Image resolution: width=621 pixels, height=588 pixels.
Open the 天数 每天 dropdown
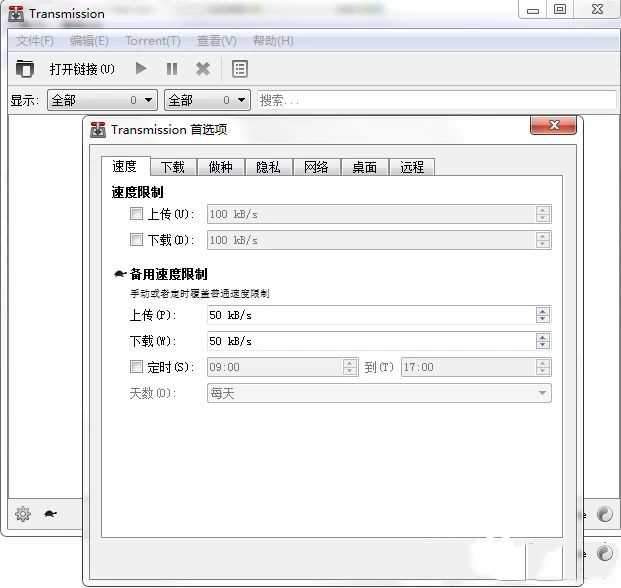coord(378,393)
